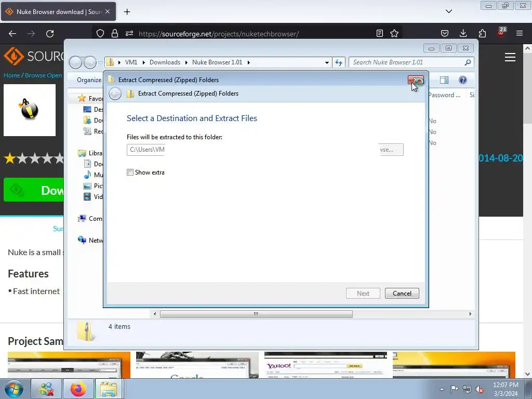
Task: Open the SourceForge site hamburger menu
Action: [510, 57]
